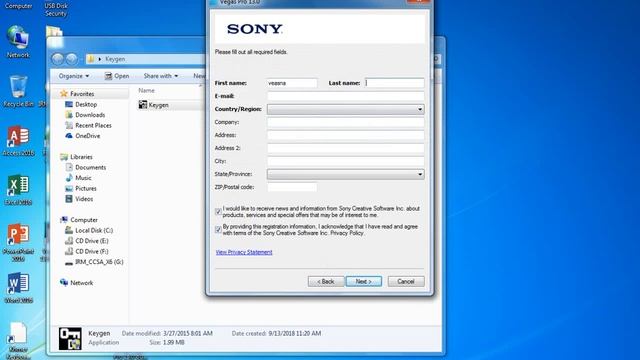This screenshot has width=640, height=360.
Task: Click the Address 2 input field
Action: [346, 148]
